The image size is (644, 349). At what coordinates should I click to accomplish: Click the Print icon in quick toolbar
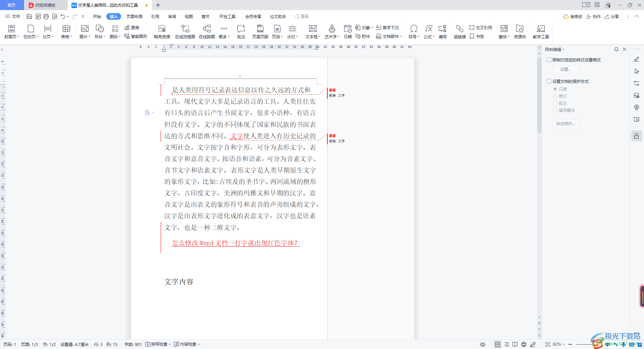click(46, 16)
